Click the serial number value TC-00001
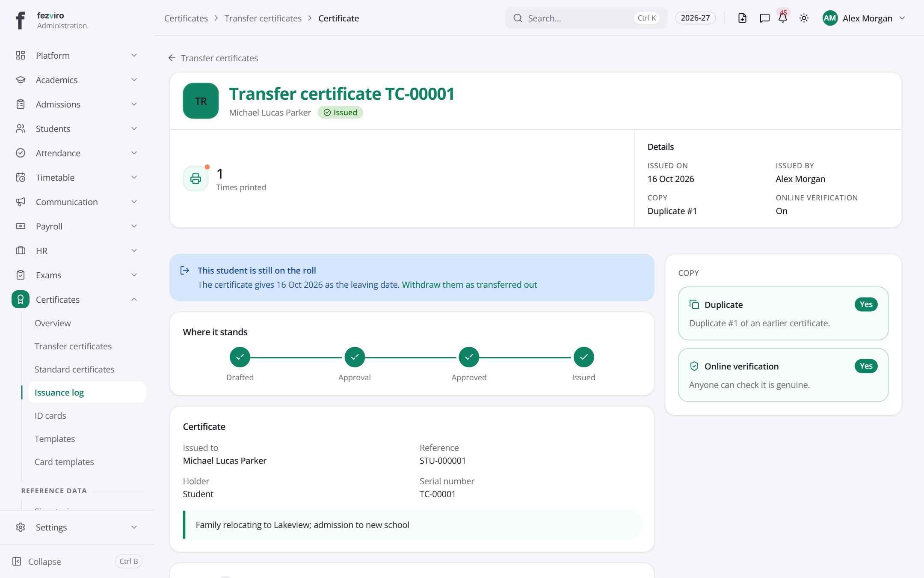 [438, 494]
